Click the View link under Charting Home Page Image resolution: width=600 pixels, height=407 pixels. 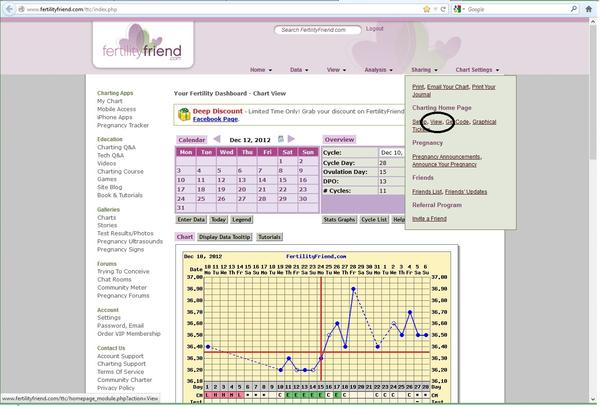(435, 121)
